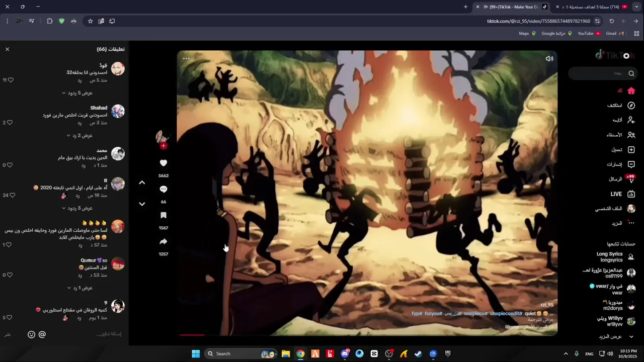
Task: Open the Google apps grid icon
Action: 636,33
